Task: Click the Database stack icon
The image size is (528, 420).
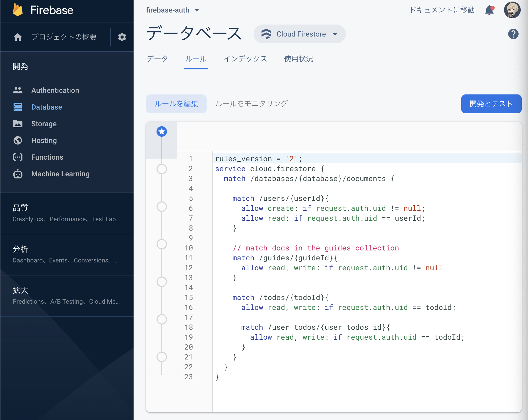Action: pyautogui.click(x=18, y=107)
